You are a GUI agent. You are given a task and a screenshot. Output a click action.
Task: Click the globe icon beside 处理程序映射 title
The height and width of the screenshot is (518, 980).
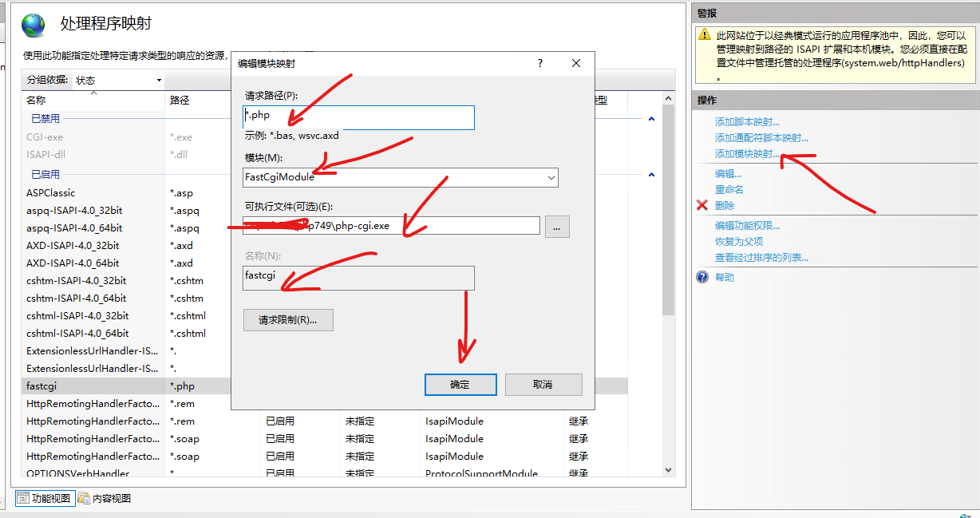[34, 25]
